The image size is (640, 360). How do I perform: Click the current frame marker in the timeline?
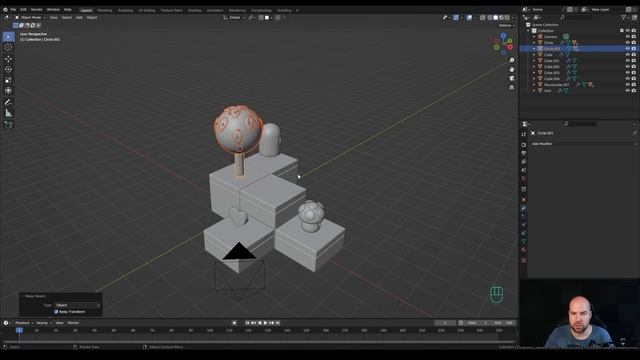19,330
